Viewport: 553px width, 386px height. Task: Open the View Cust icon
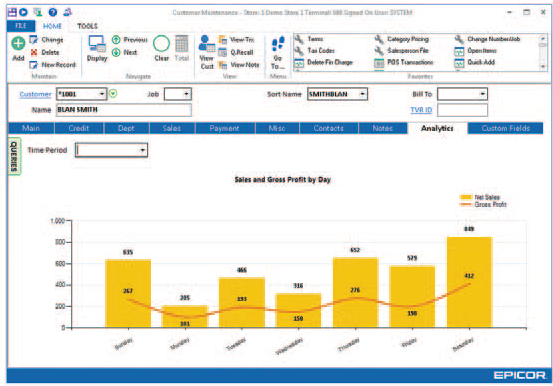click(207, 44)
